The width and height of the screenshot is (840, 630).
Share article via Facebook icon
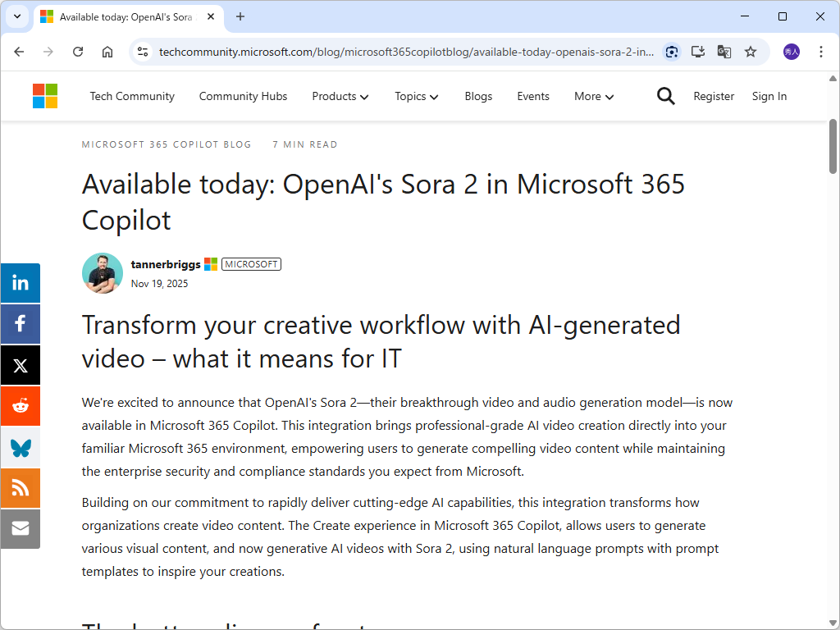(21, 324)
